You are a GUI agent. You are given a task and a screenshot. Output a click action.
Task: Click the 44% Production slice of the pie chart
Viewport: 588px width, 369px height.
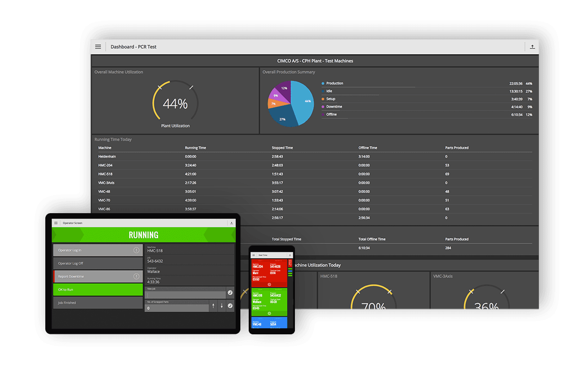tap(304, 102)
